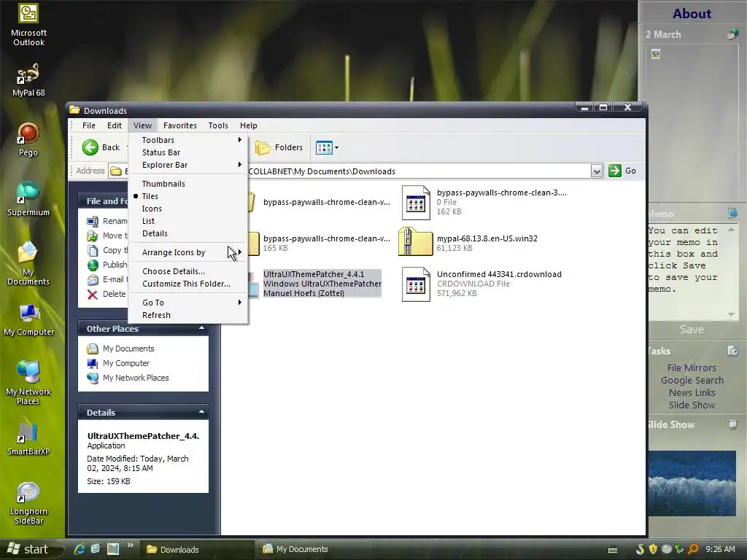Switch to My Documents taskbar button

(314, 550)
